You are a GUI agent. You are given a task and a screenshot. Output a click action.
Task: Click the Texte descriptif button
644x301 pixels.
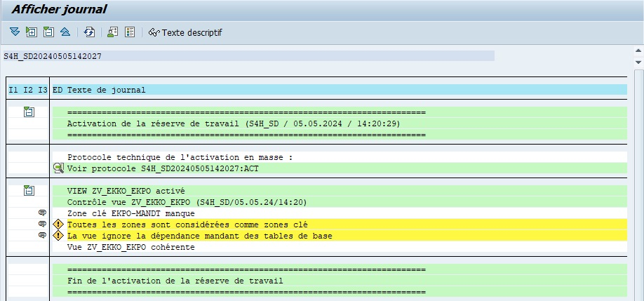pos(185,32)
